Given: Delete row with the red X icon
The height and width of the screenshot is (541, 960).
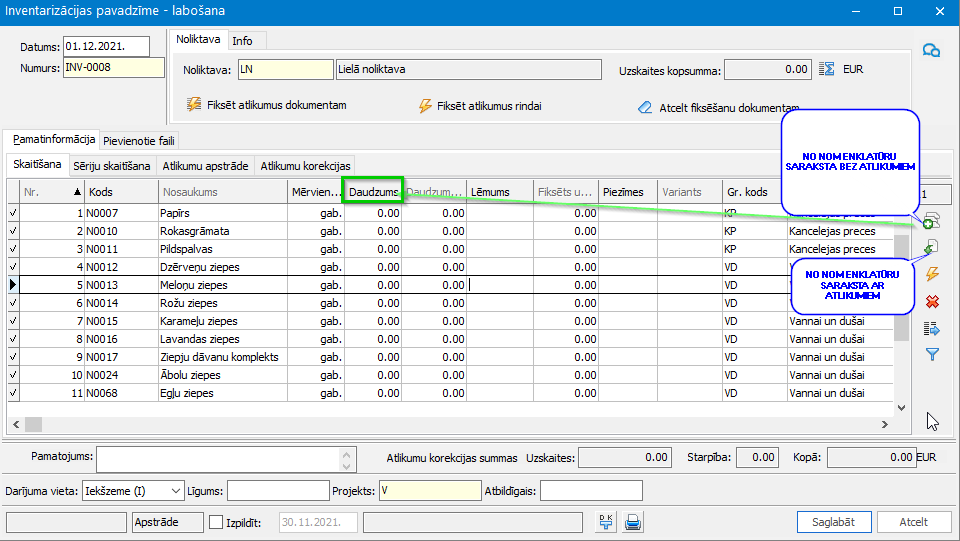Looking at the screenshot, I should (x=932, y=301).
